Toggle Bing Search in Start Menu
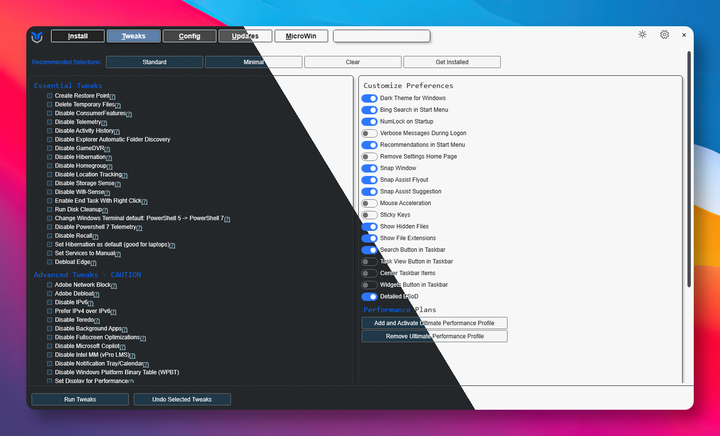The image size is (720, 436). click(369, 110)
